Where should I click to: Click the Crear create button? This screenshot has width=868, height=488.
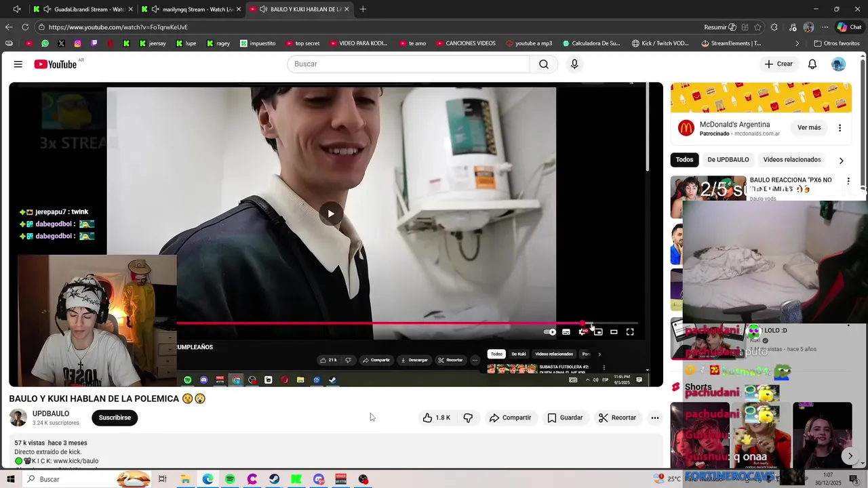click(778, 64)
